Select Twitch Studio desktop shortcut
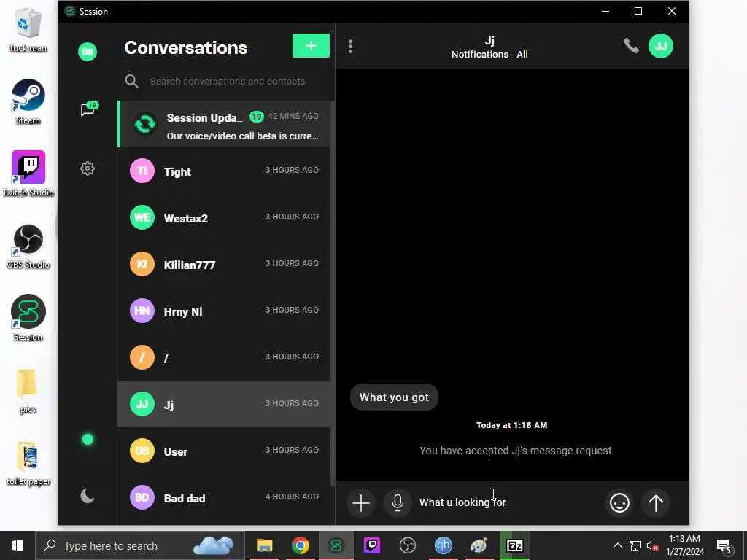747x560 pixels. pyautogui.click(x=28, y=174)
